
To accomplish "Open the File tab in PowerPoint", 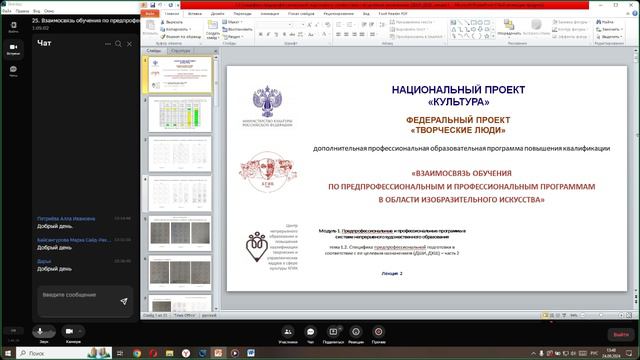I will pyautogui.click(x=150, y=13).
